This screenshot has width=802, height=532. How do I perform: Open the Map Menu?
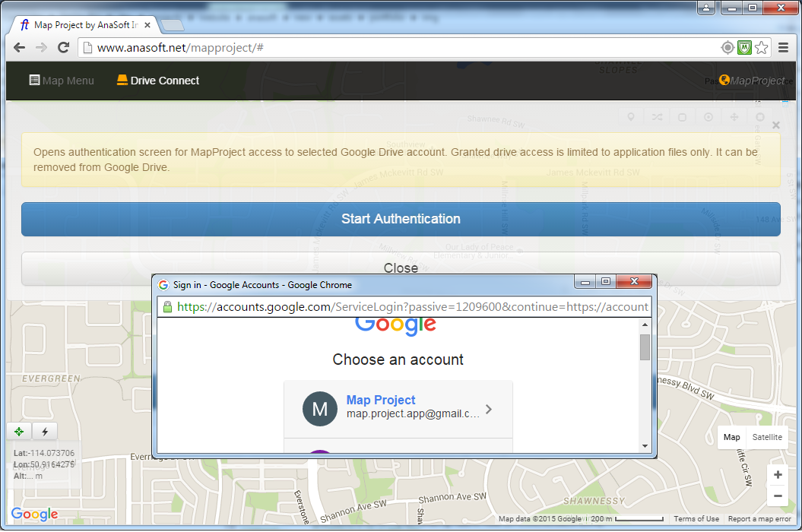point(62,81)
